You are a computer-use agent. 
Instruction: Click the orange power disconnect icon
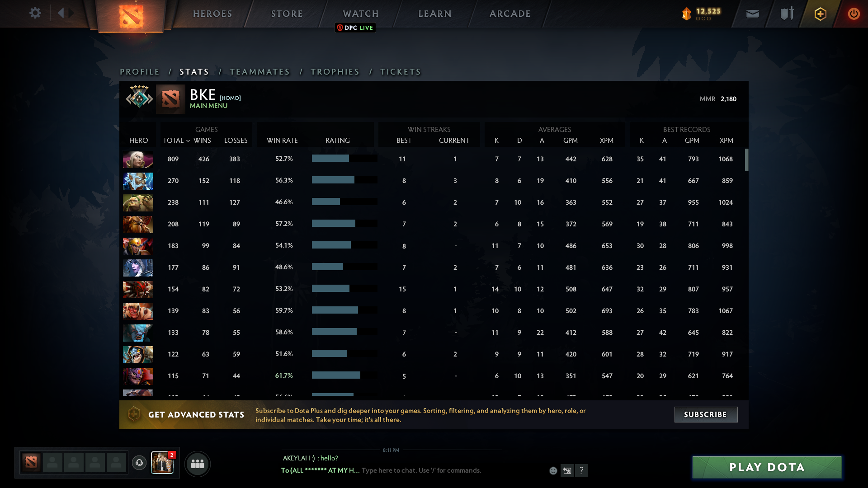click(x=854, y=14)
